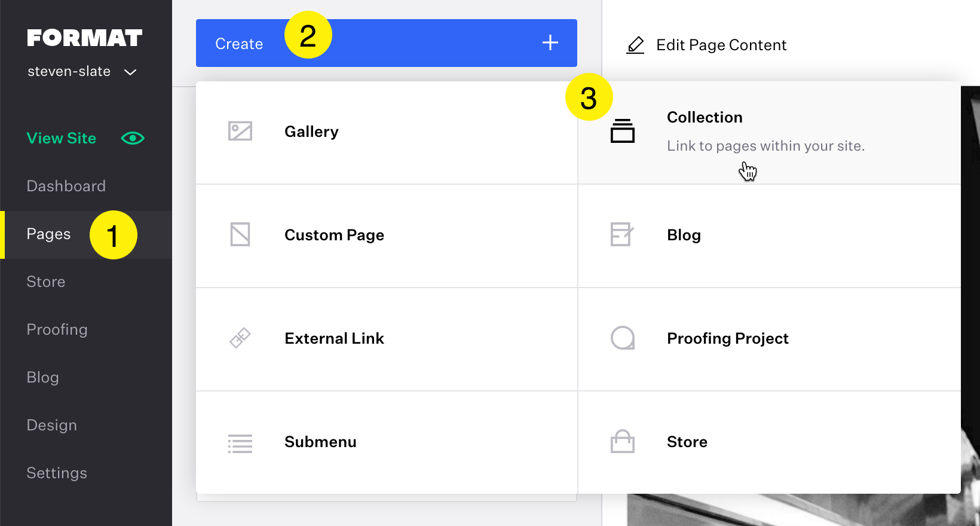The height and width of the screenshot is (526, 980).
Task: Click the Submenu list icon
Action: (240, 442)
